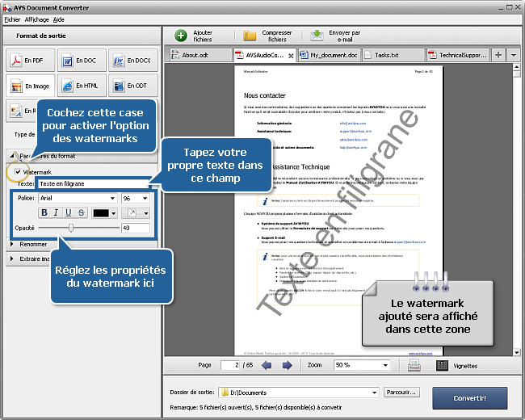Open the Aide menu
Screen dimensions: 525x420
point(59,19)
